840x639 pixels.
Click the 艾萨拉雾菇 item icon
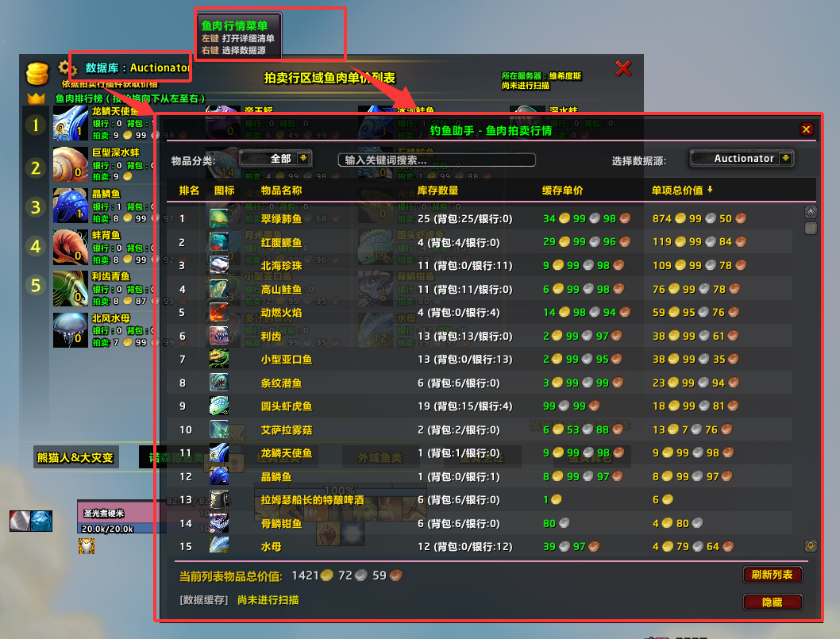[218, 429]
